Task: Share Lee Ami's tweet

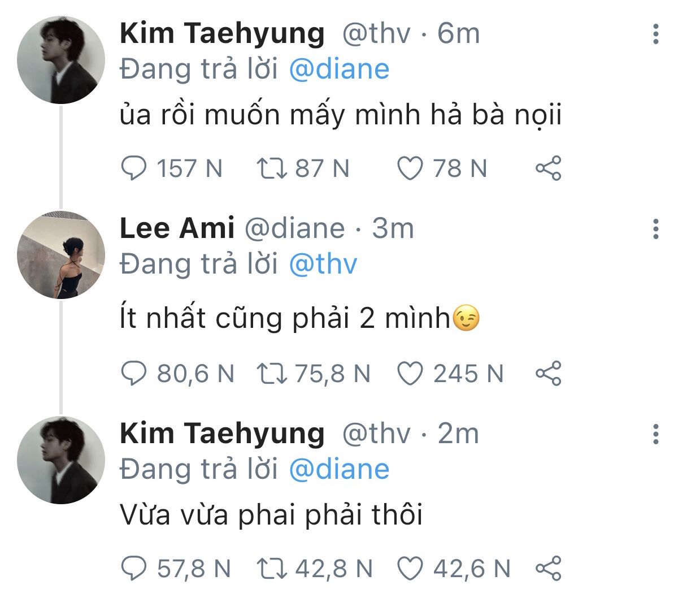Action: tap(548, 374)
